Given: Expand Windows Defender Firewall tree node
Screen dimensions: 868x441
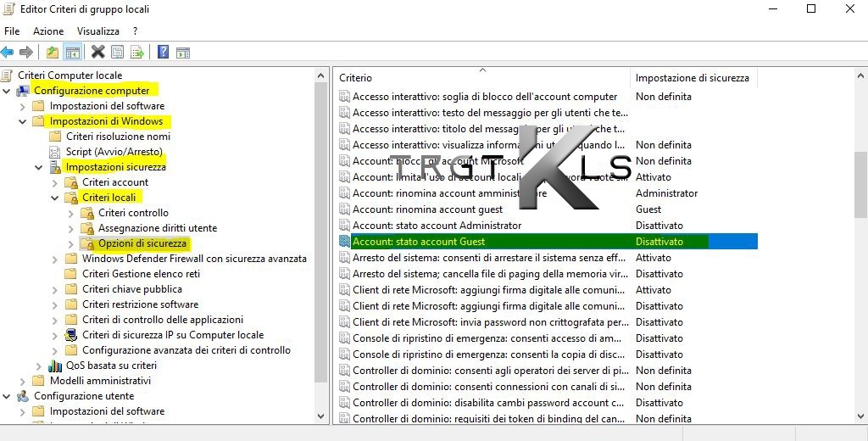Looking at the screenshot, I should pyautogui.click(x=55, y=259).
